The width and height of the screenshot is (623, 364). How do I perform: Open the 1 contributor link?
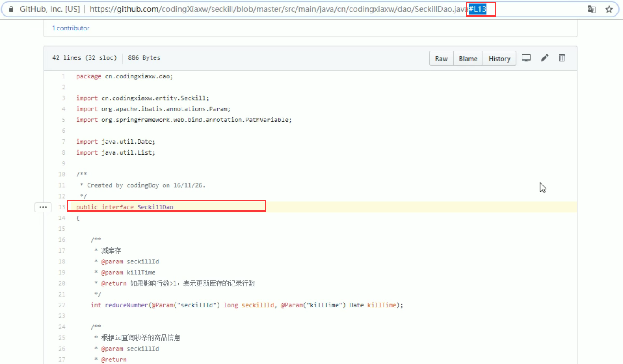click(71, 28)
